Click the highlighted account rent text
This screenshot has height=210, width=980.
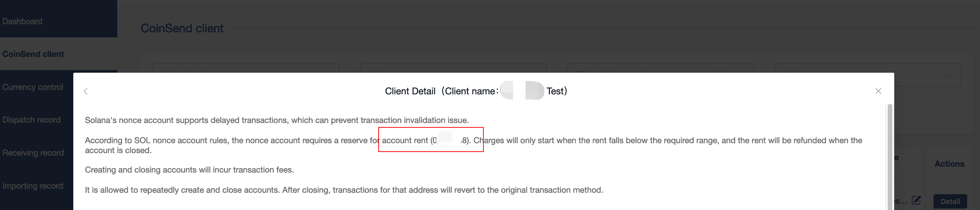click(431, 140)
